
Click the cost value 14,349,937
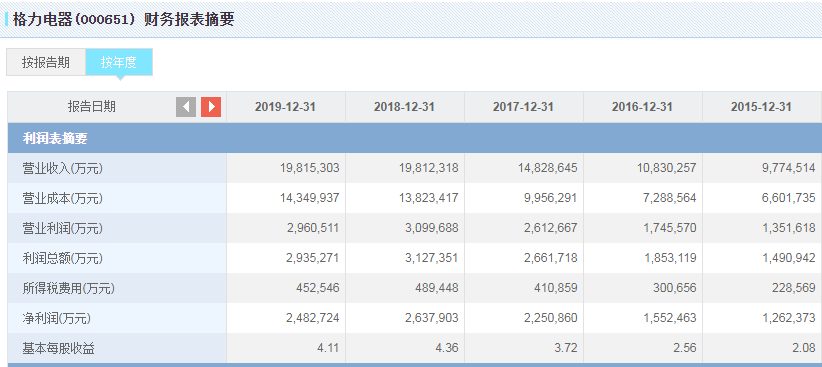310,198
